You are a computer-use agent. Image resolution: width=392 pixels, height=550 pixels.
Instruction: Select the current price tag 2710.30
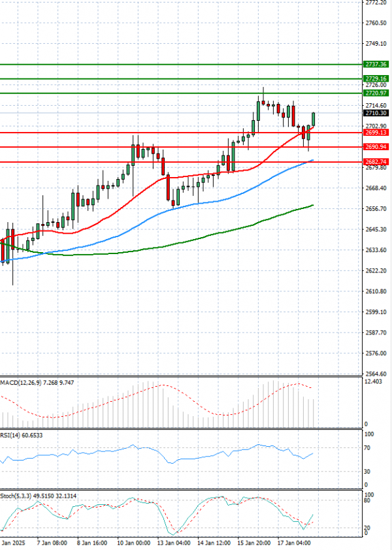point(376,113)
